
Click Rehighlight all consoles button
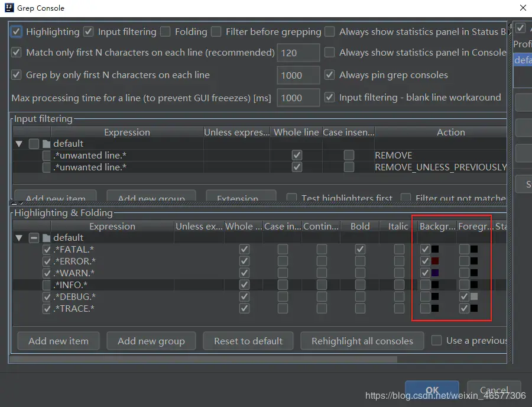click(x=362, y=341)
